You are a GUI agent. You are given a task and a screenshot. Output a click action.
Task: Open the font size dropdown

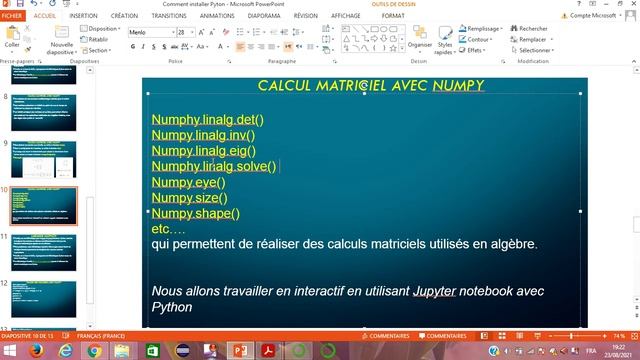[x=192, y=32]
